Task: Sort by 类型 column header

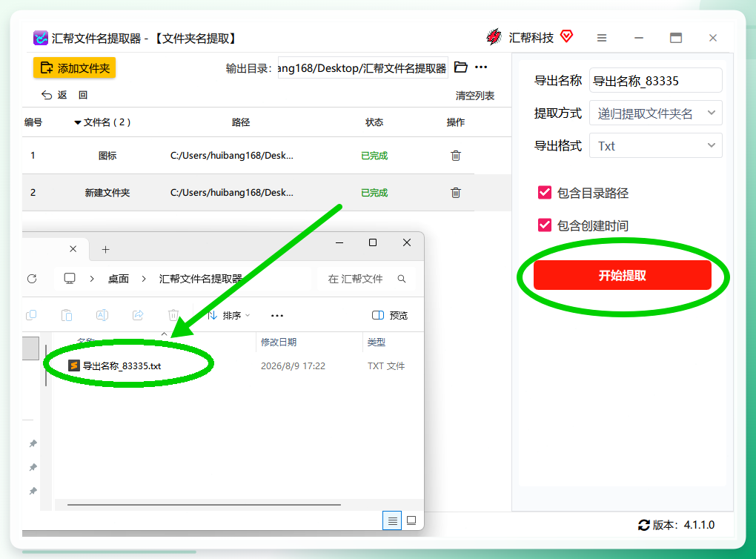Action: 376,342
